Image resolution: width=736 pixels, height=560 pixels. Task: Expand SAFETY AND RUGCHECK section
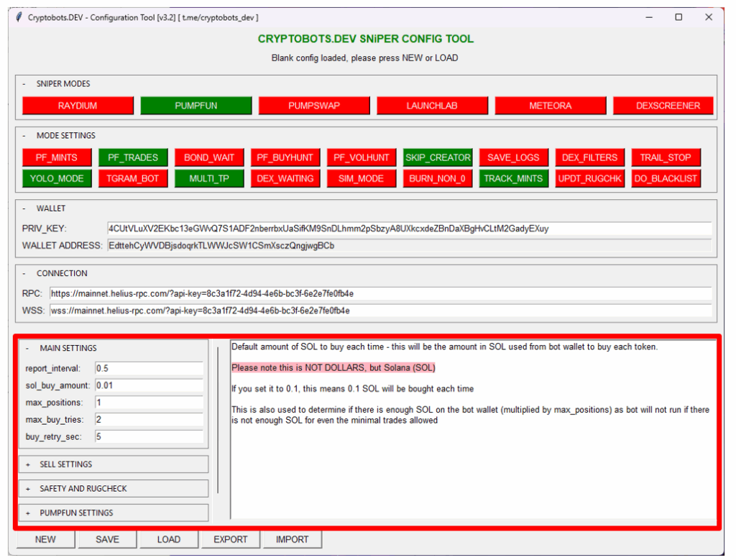(x=113, y=489)
